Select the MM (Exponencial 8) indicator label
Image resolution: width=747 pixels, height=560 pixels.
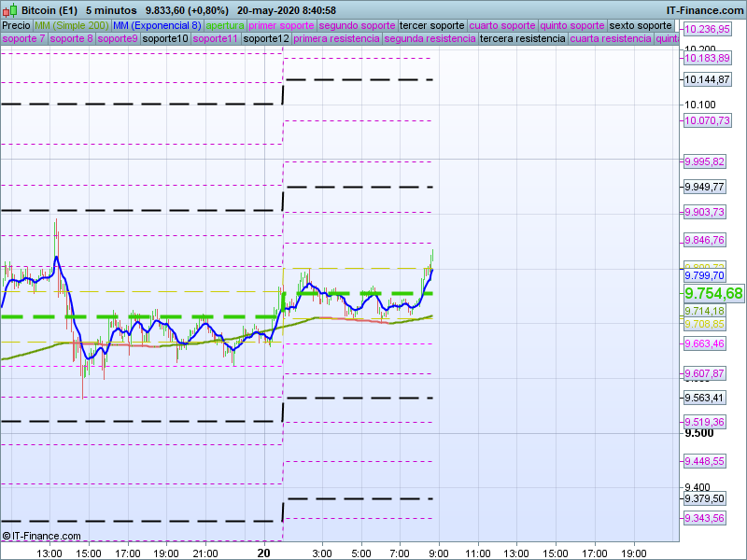coord(157,25)
